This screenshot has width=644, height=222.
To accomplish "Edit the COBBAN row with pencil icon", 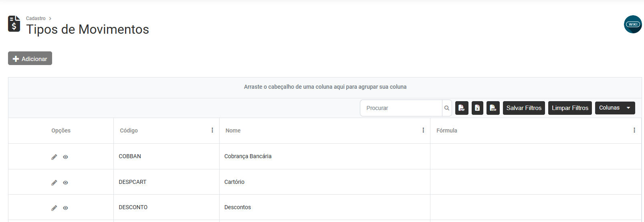I will [54, 157].
